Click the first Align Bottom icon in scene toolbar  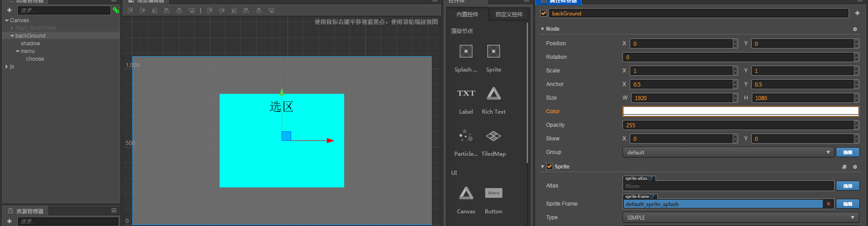coord(155,10)
